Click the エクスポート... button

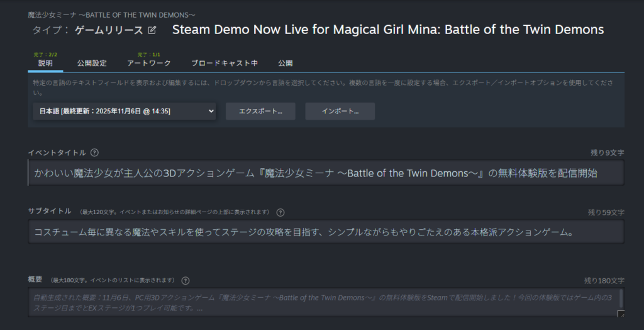point(260,111)
